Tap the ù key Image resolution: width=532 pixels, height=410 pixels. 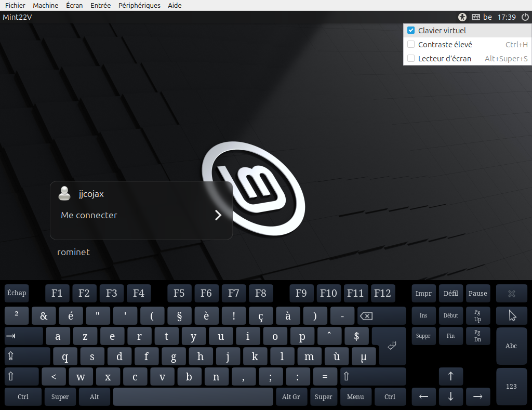pyautogui.click(x=337, y=356)
